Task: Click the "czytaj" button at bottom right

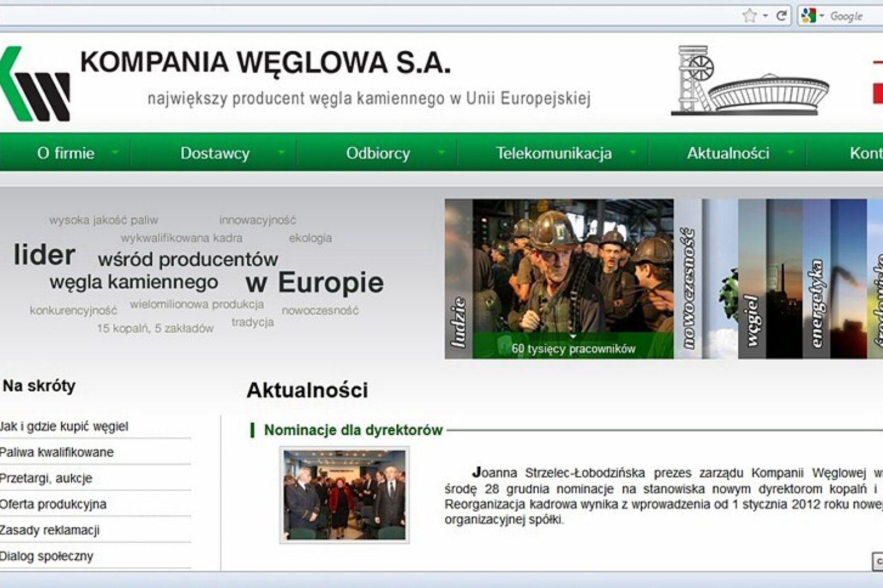Action: click(880, 560)
